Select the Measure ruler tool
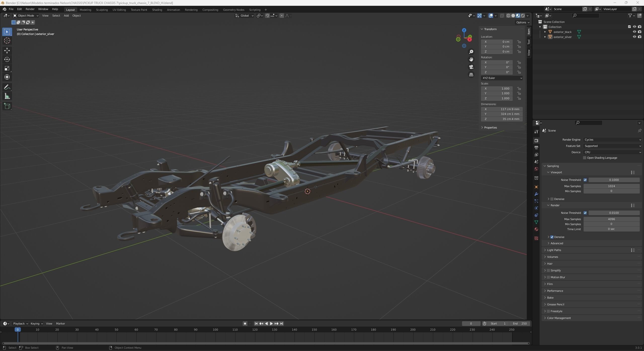 click(7, 96)
